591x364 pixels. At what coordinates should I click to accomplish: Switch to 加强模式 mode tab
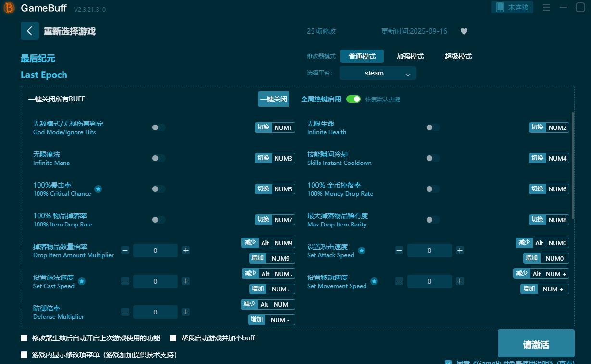click(410, 56)
